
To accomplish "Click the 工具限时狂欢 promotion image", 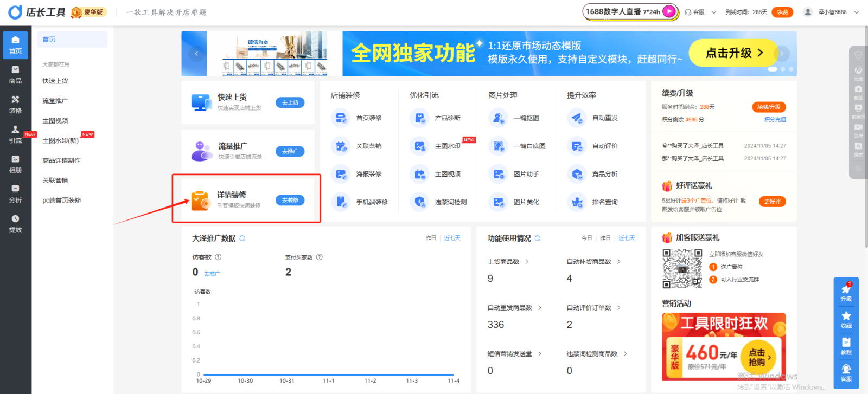I will (x=724, y=347).
